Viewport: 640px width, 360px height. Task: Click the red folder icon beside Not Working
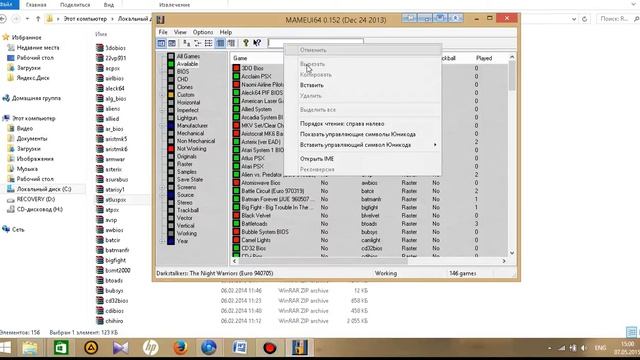[171, 149]
